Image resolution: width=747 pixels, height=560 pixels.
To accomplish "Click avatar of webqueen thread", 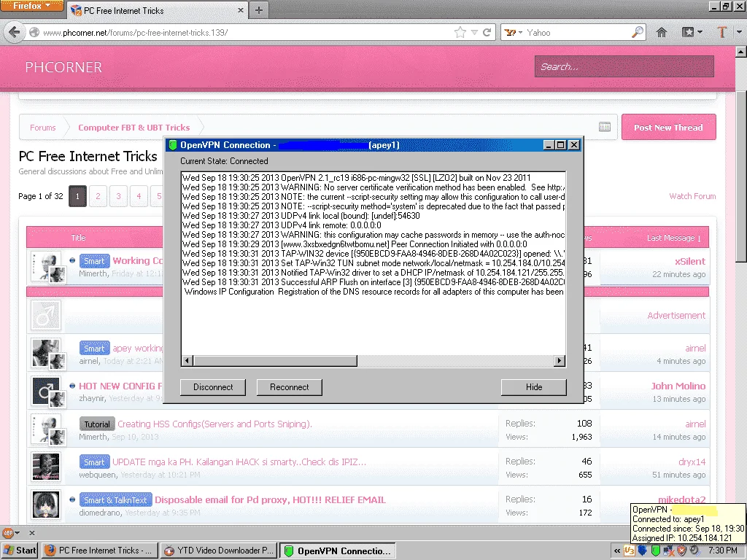I will coord(46,467).
